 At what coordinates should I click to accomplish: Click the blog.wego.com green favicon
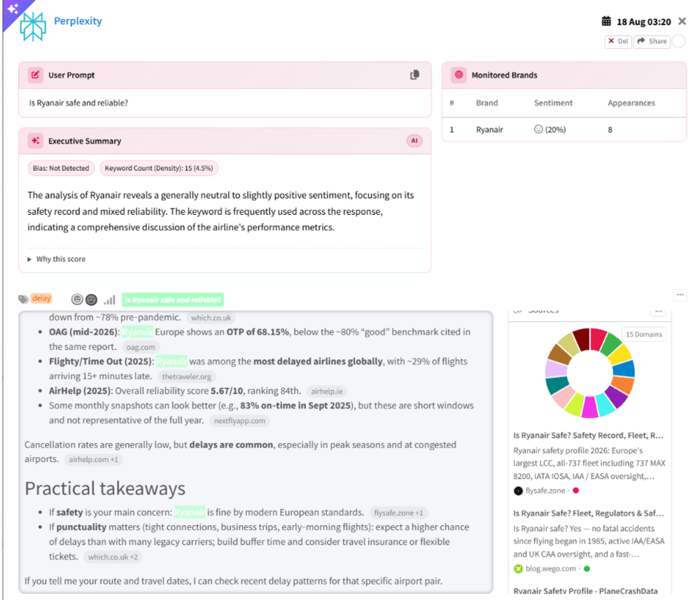click(518, 568)
